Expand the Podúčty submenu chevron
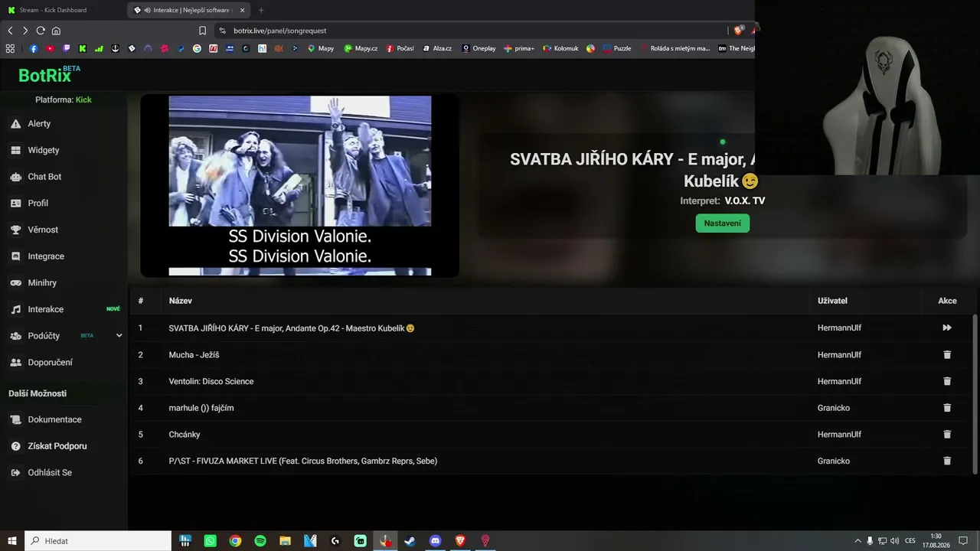 click(119, 336)
